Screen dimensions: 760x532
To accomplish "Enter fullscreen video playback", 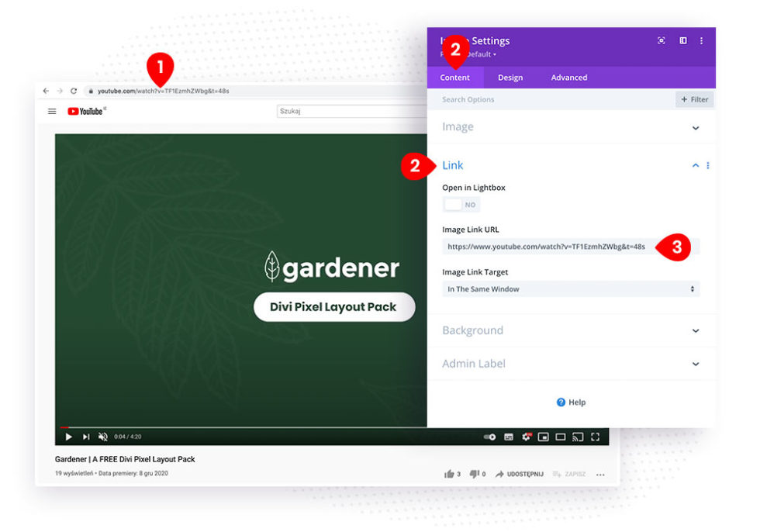I will point(595,437).
